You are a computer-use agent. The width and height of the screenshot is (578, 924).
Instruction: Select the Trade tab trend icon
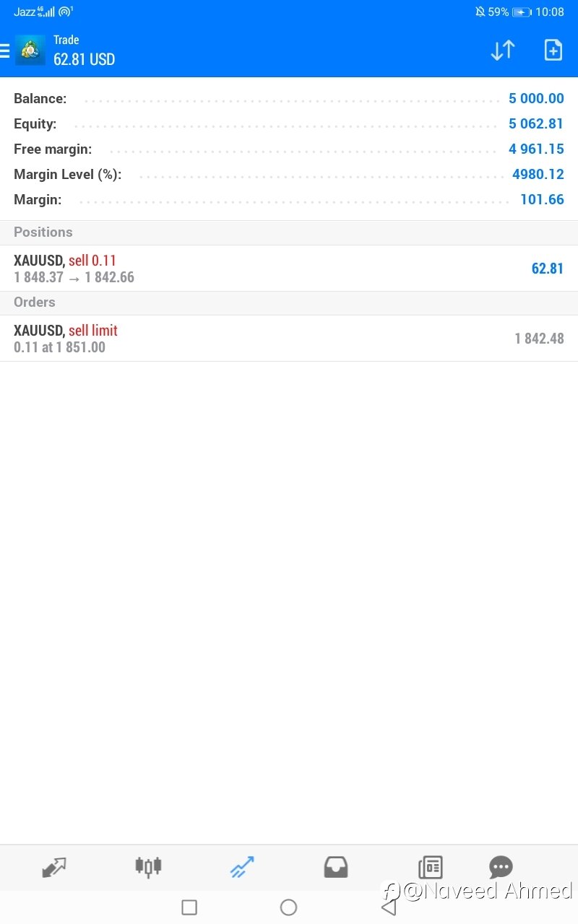[x=242, y=867]
